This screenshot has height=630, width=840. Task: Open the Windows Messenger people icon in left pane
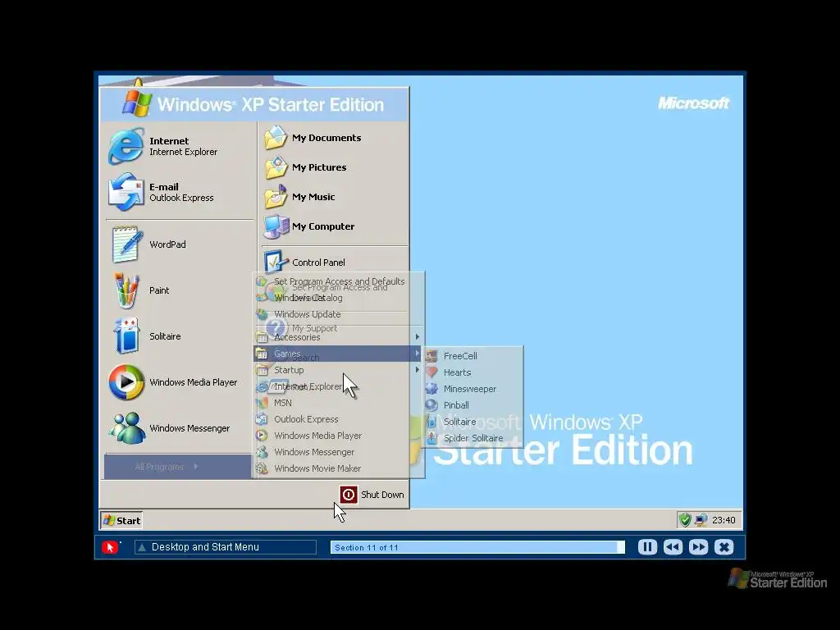[126, 428]
